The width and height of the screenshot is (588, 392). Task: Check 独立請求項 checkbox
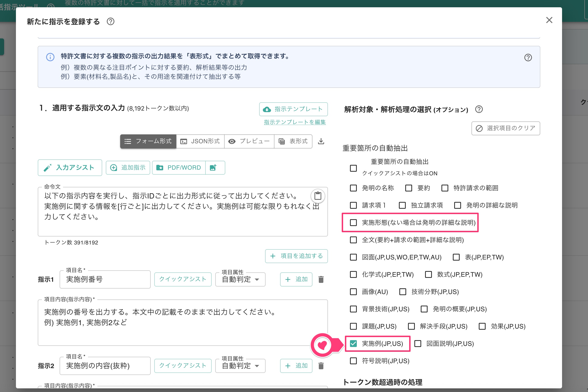(402, 205)
